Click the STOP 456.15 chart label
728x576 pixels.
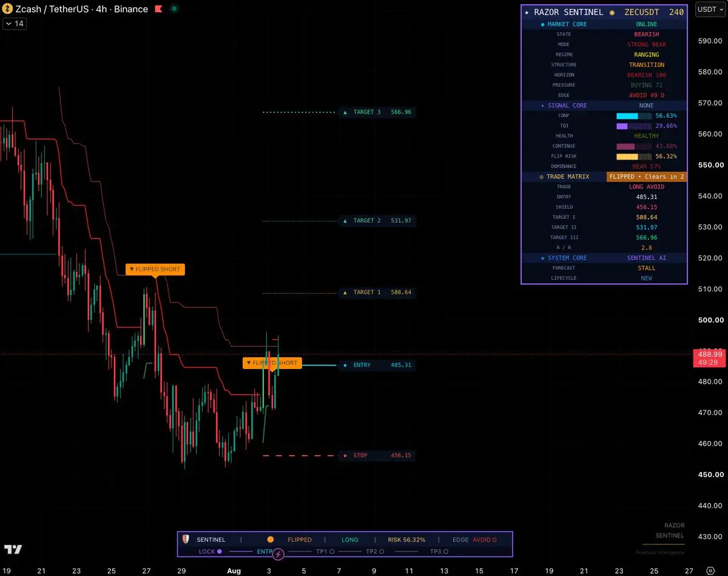coord(377,456)
